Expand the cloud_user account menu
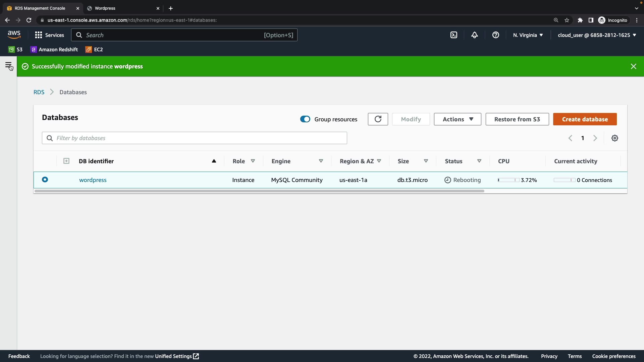 (597, 35)
